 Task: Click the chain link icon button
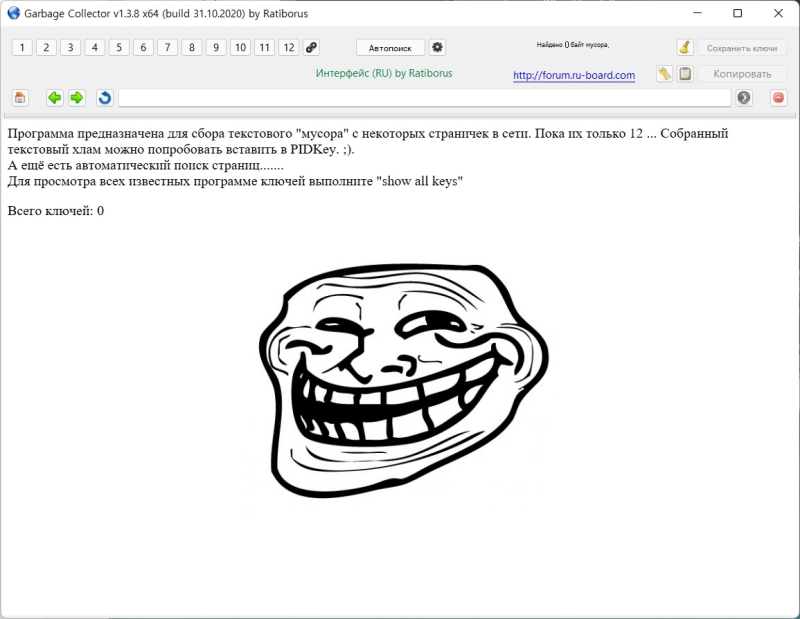tap(311, 47)
